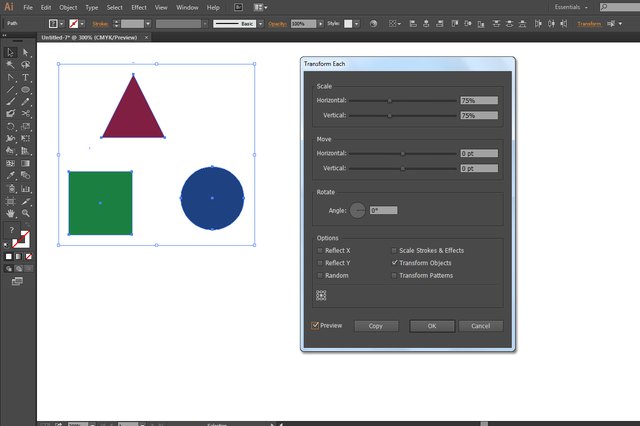
Task: Select the Gradient tool
Action: [25, 163]
